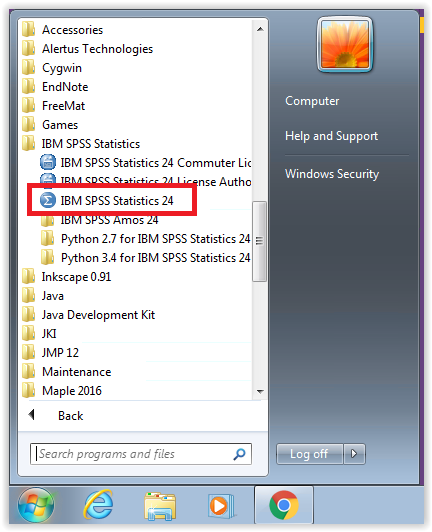This screenshot has height=532, width=432.
Task: Select the Java Development Kit label
Action: (98, 315)
